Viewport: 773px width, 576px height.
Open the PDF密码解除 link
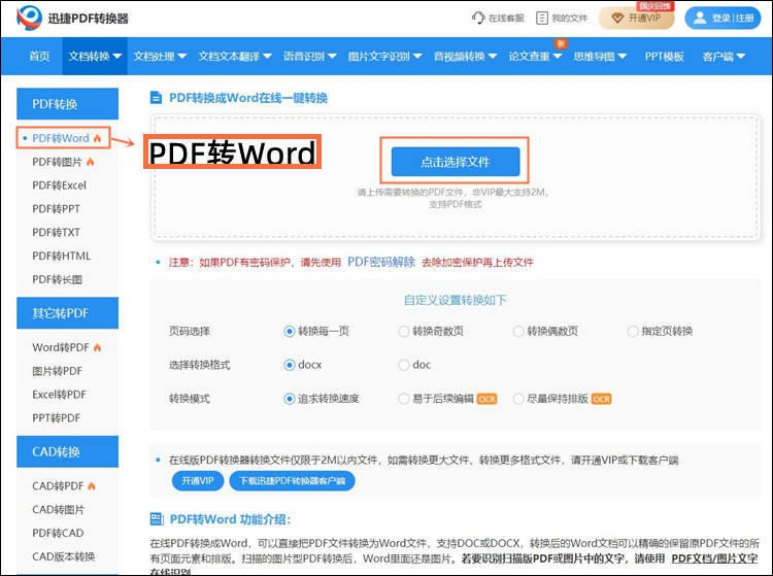point(381,262)
